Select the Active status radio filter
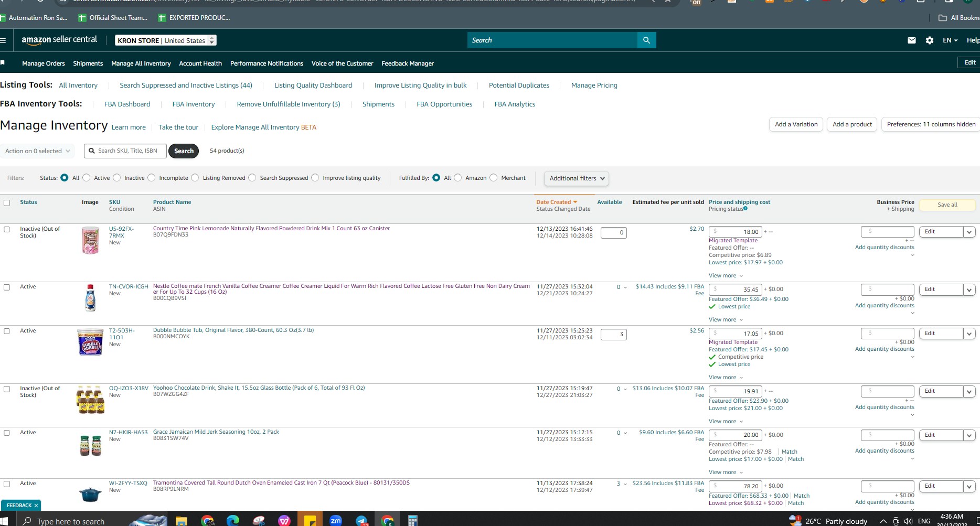This screenshot has width=980, height=526. tap(87, 178)
